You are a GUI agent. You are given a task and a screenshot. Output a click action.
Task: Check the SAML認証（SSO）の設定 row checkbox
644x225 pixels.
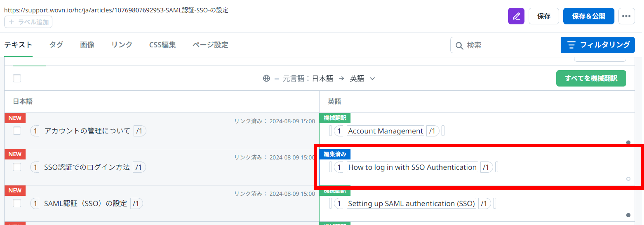[17, 203]
